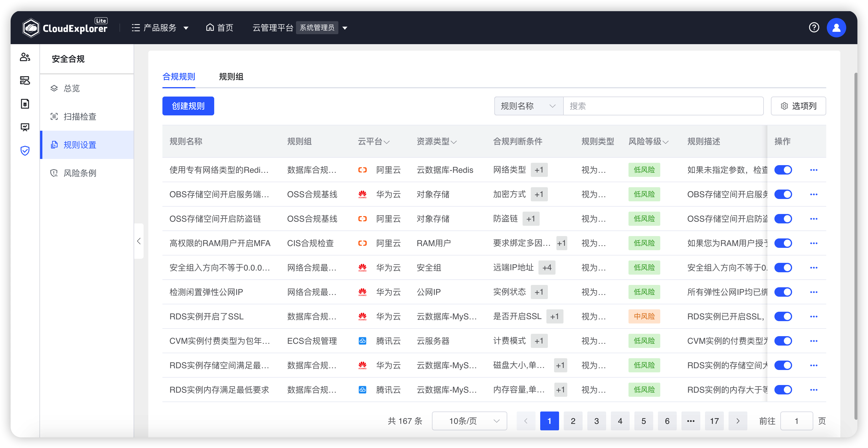
Task: Open the user avatar menu
Action: pyautogui.click(x=836, y=28)
